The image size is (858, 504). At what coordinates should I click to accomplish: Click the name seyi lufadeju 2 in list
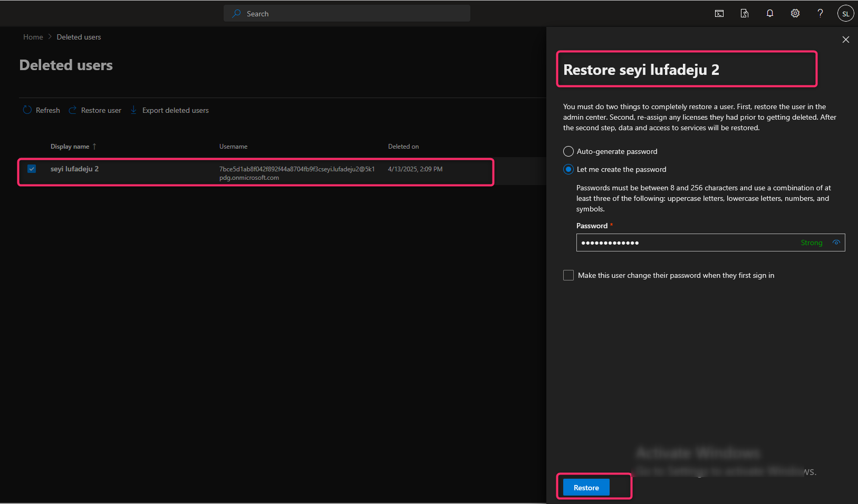74,169
